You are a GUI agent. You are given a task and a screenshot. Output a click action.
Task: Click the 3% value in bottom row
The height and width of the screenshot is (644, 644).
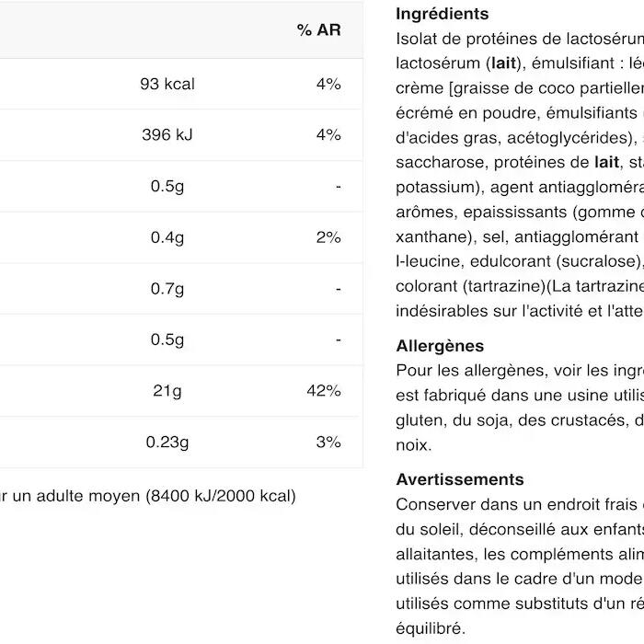click(x=328, y=442)
